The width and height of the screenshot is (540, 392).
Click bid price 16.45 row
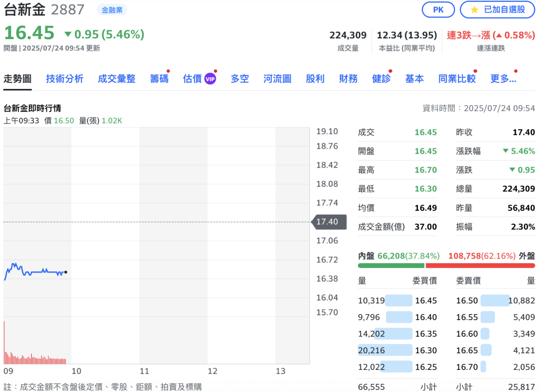397,300
